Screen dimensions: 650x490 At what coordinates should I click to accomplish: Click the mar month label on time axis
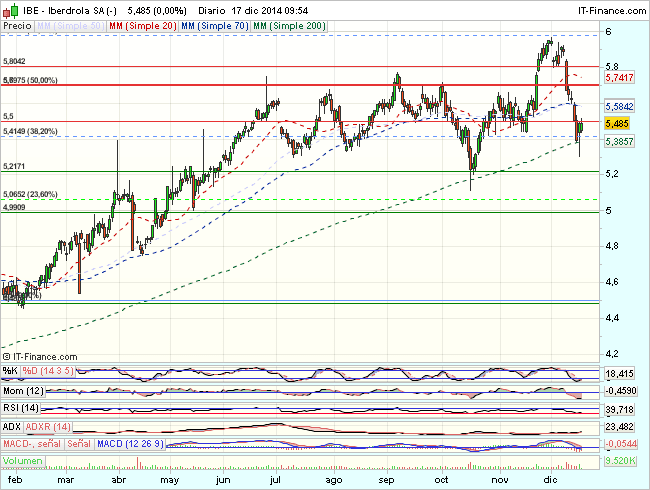[65, 480]
